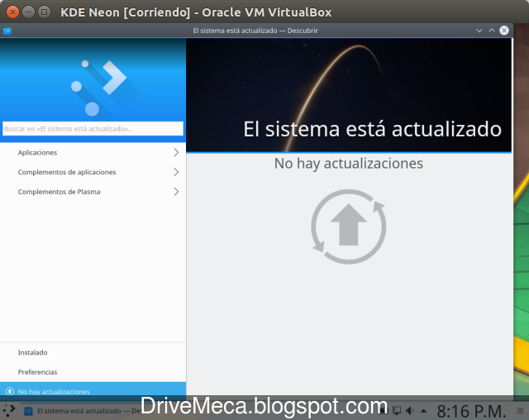The height and width of the screenshot is (420, 529).
Task: Open the Aplicaciones category
Action: point(93,152)
